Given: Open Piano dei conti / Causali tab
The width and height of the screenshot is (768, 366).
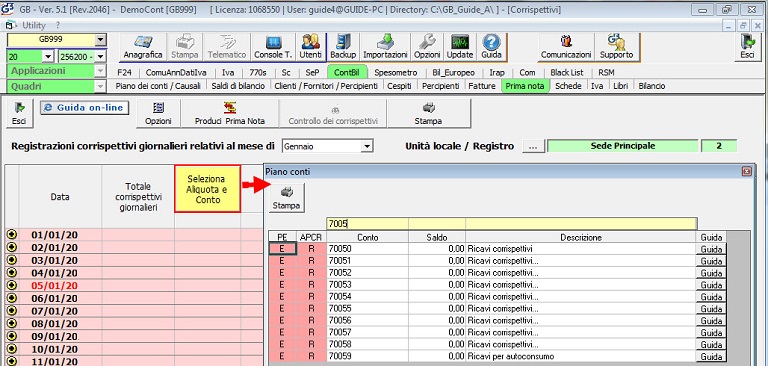Looking at the screenshot, I should click(x=158, y=86).
